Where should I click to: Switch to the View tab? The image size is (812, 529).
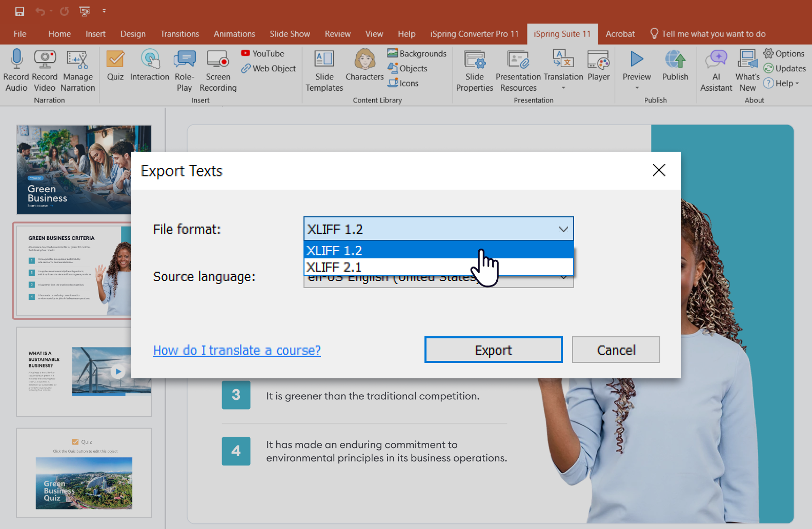(374, 34)
